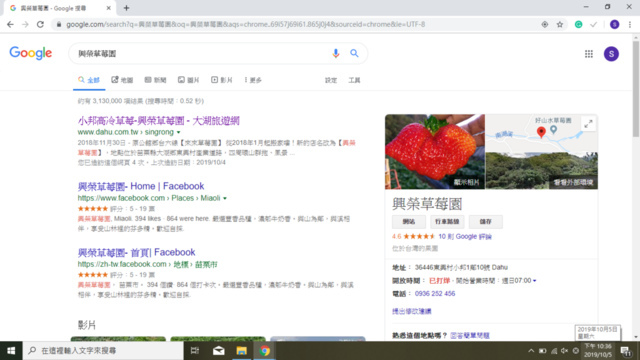
Task: Open a new browser tab
Action: coord(127,8)
